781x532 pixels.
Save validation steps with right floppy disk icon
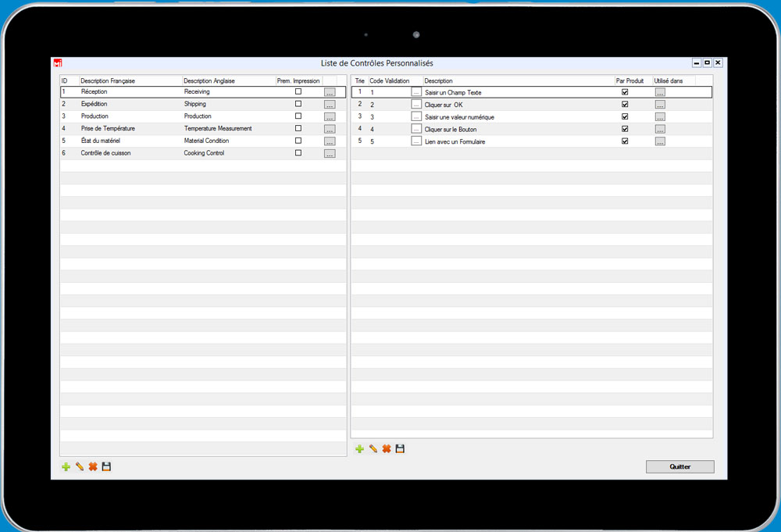pyautogui.click(x=400, y=449)
